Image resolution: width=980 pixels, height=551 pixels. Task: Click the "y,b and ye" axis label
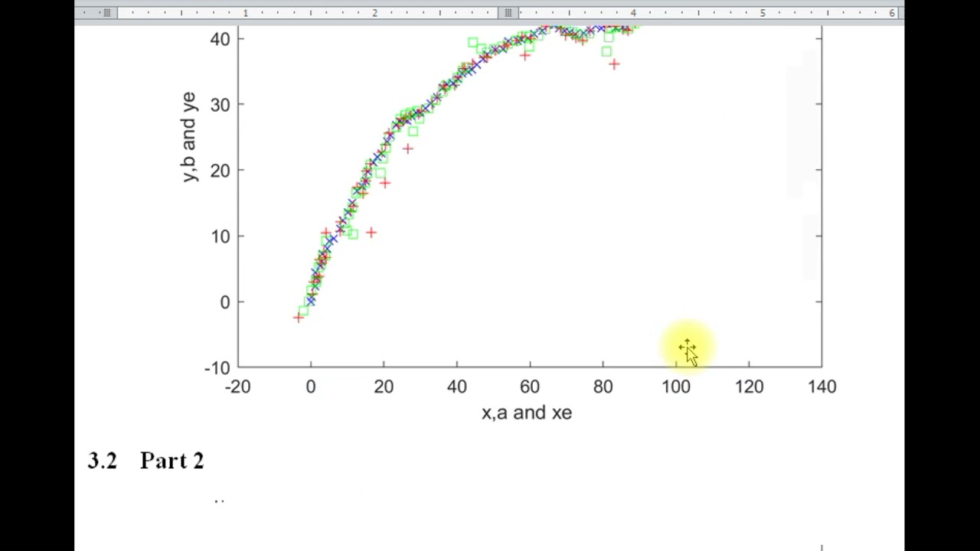(x=188, y=137)
